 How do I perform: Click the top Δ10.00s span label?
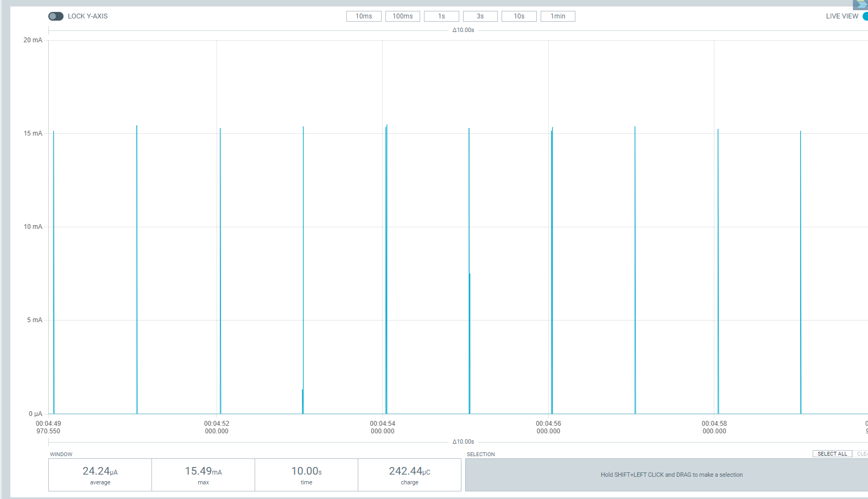coord(464,30)
